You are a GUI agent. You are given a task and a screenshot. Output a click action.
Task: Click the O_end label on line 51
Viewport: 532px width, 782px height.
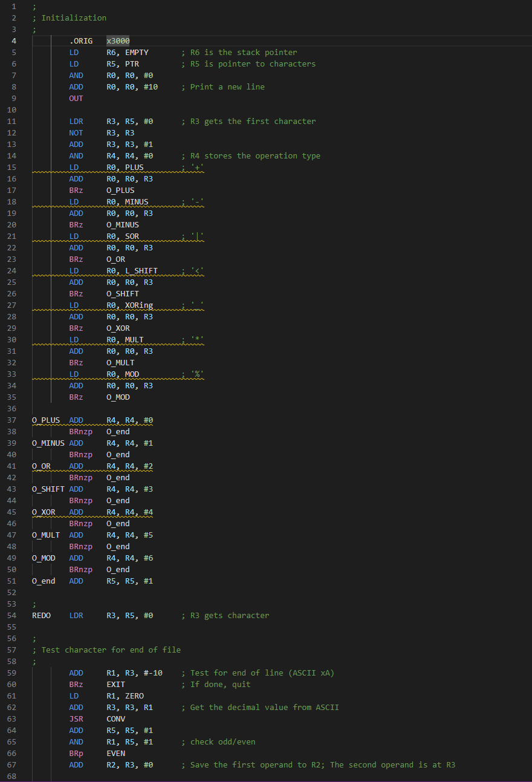(42, 581)
